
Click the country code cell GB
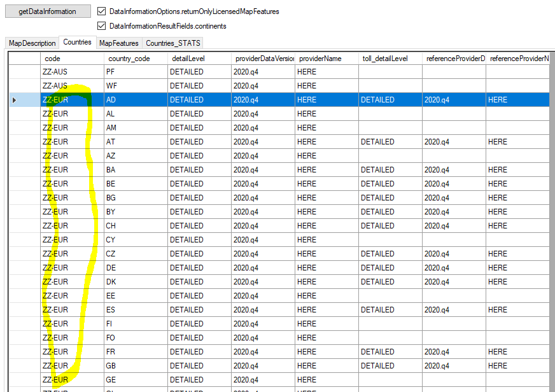(x=135, y=366)
